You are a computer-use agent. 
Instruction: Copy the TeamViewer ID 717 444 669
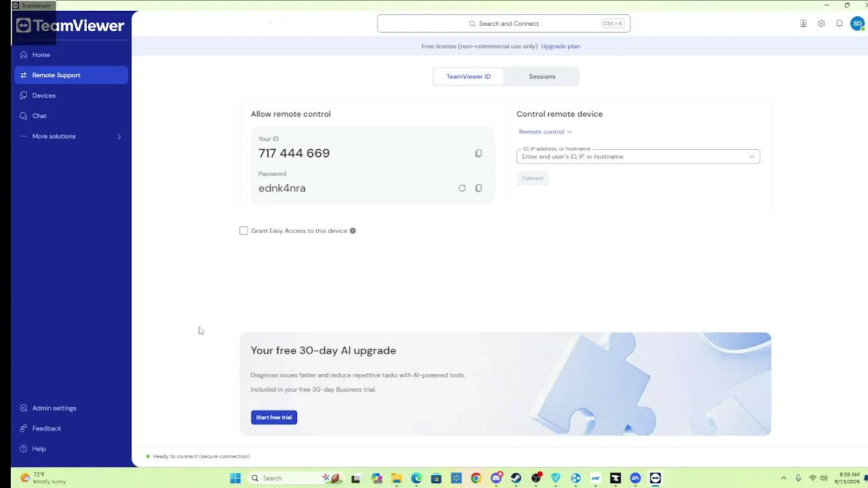pos(478,153)
